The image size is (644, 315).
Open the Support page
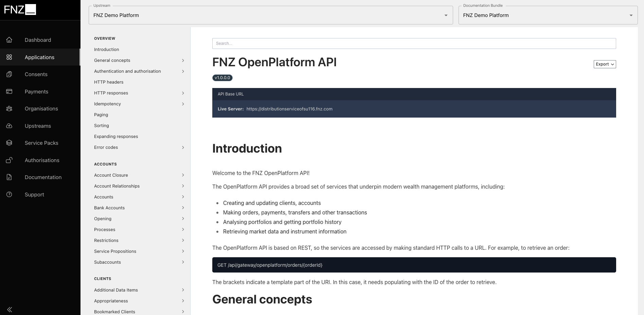[x=40, y=194]
